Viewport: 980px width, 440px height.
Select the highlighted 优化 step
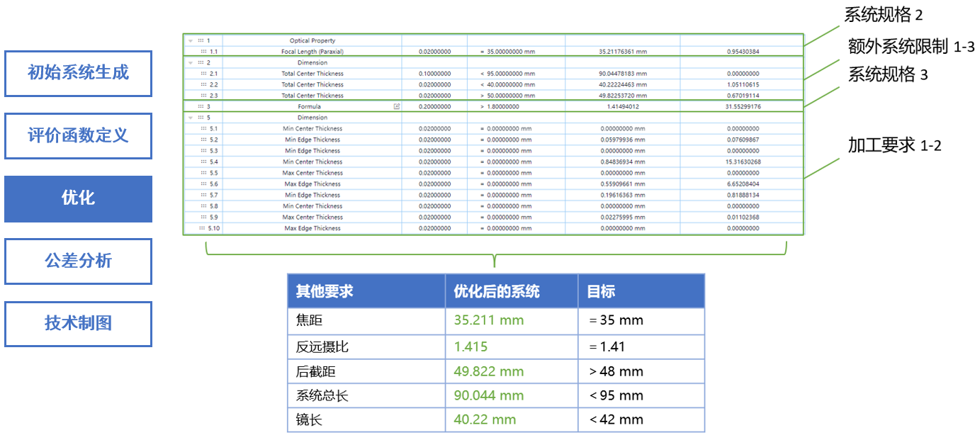click(x=78, y=198)
